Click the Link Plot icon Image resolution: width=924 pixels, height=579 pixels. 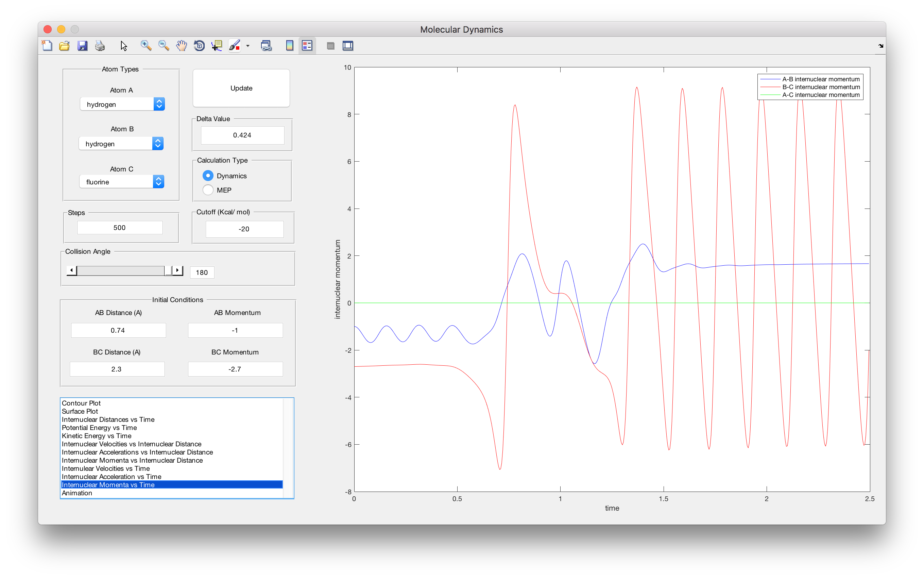point(266,46)
